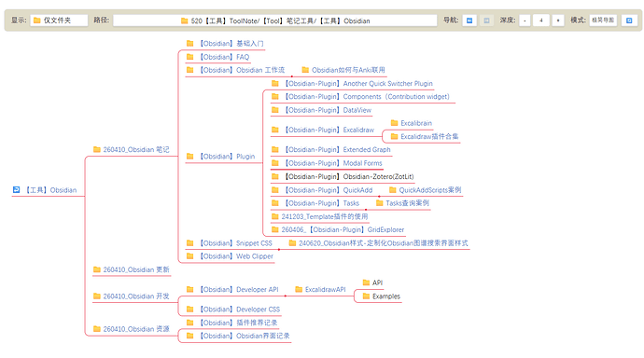
Task: Open the 241203_Template插件的使用 node
Action: 325,216
